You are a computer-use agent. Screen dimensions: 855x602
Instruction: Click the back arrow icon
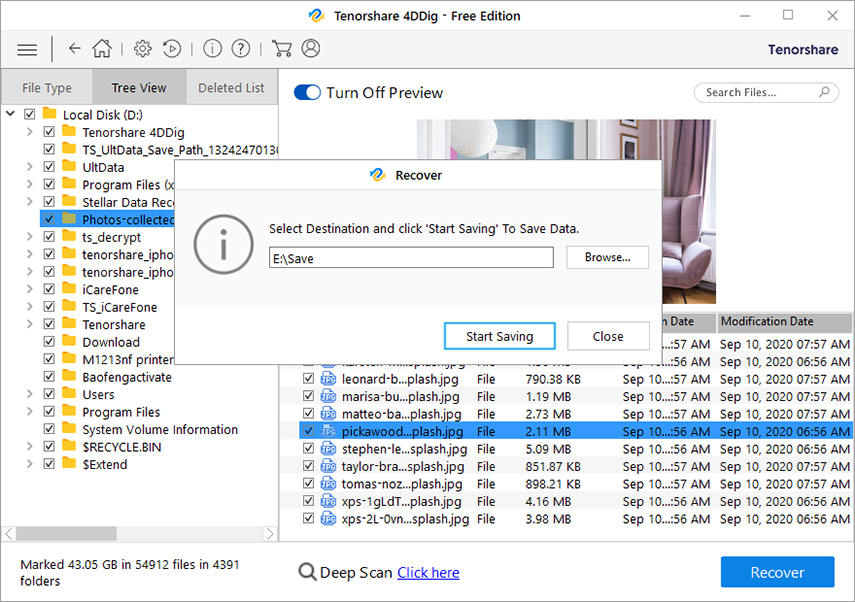click(76, 48)
